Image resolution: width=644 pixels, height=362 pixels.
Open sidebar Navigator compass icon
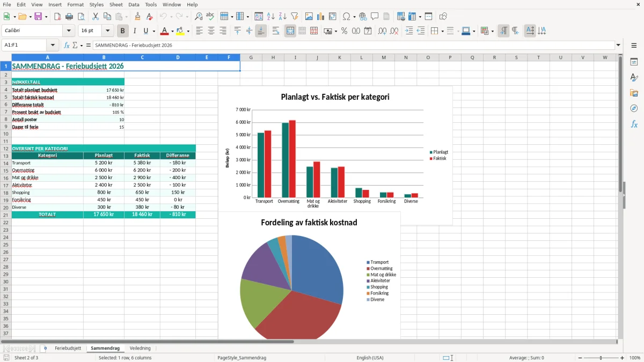[x=634, y=108]
